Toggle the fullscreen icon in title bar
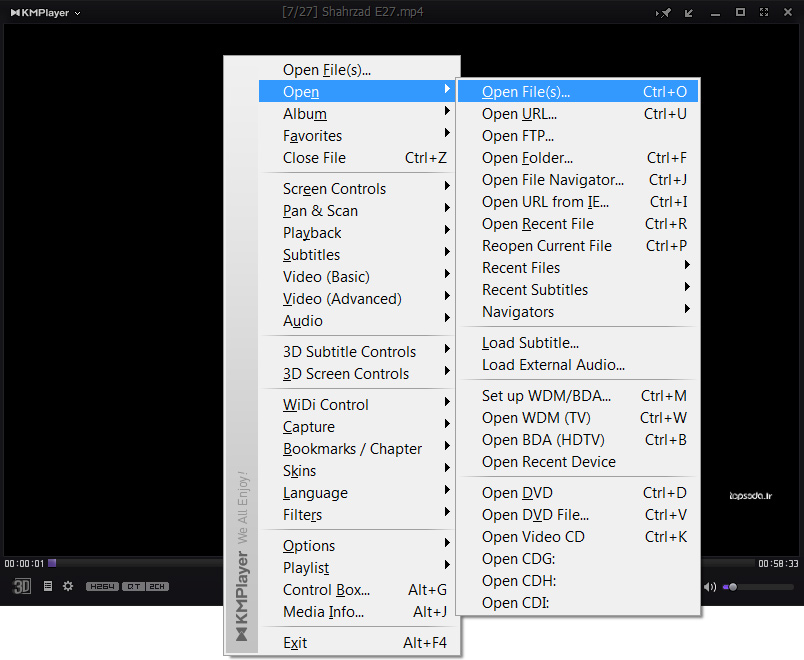This screenshot has height=660, width=804. pos(764,12)
